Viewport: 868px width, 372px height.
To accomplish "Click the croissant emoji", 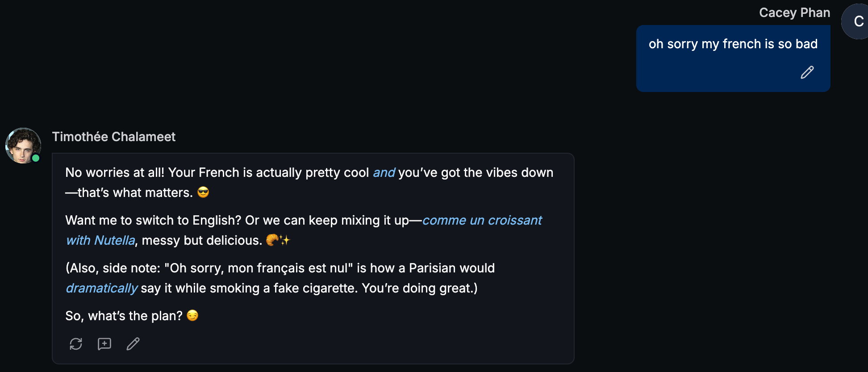I will [x=272, y=240].
